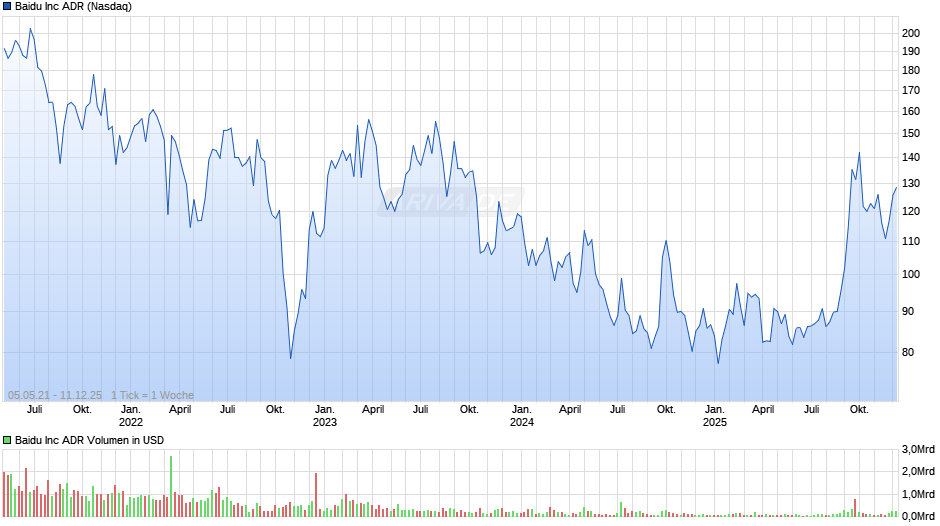
Task: Click the green volume legend square
Action: (7, 440)
